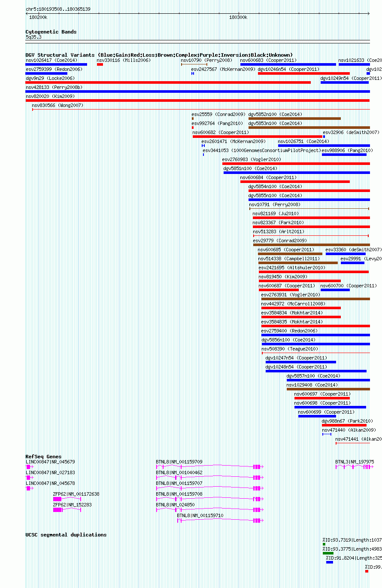Select the RefSeq Genes track title
Screen dimensions: 382x588
(43, 457)
